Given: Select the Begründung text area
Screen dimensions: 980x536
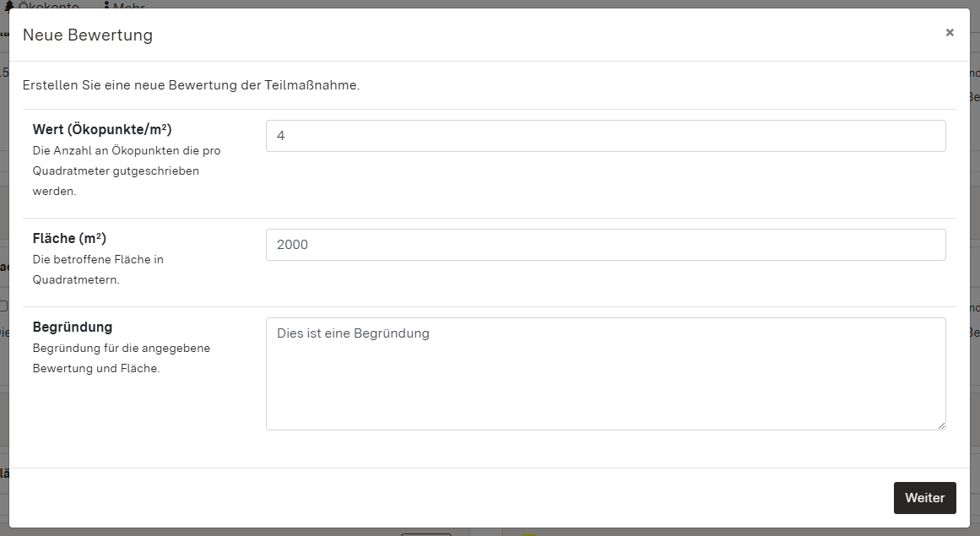Looking at the screenshot, I should (x=605, y=374).
